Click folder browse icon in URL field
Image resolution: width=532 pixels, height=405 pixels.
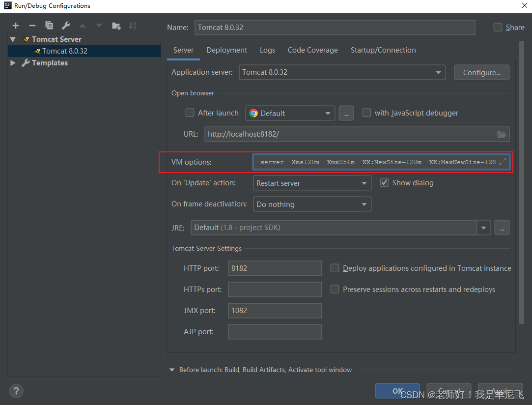[502, 135]
